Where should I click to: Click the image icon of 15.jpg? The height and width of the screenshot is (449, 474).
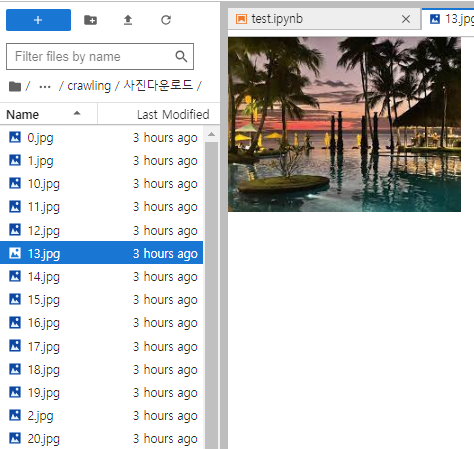(x=15, y=299)
